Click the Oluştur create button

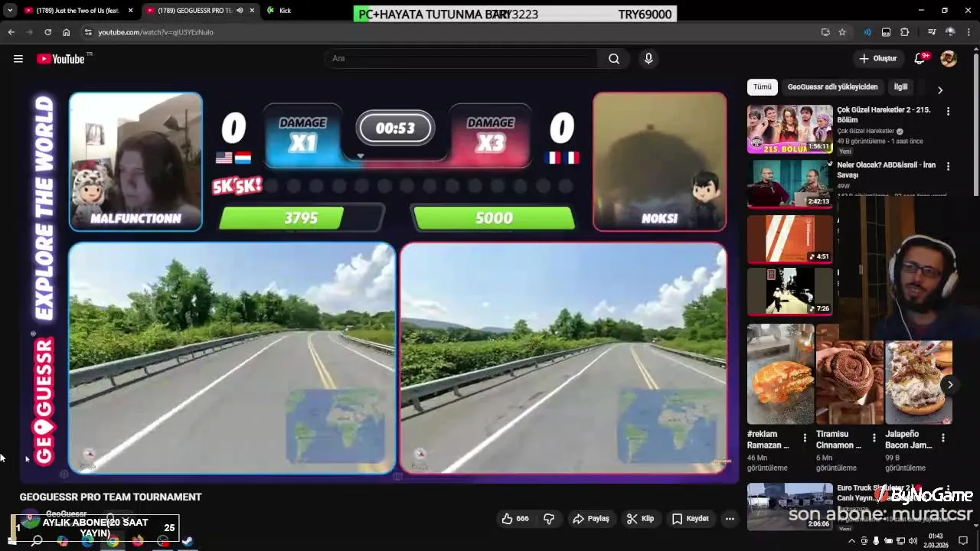point(878,59)
